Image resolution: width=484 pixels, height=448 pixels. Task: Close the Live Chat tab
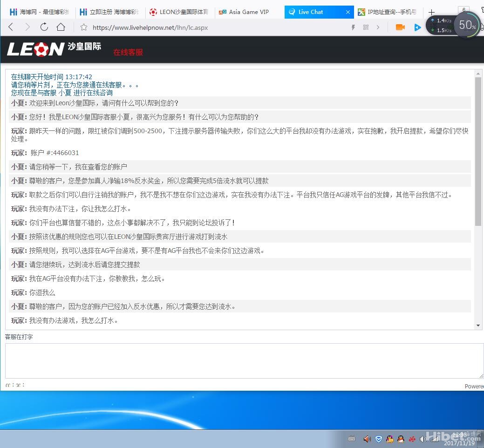(348, 12)
